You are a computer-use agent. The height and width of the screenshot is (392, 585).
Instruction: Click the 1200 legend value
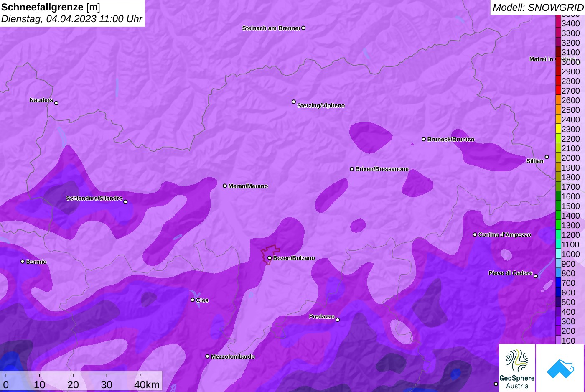click(x=570, y=235)
